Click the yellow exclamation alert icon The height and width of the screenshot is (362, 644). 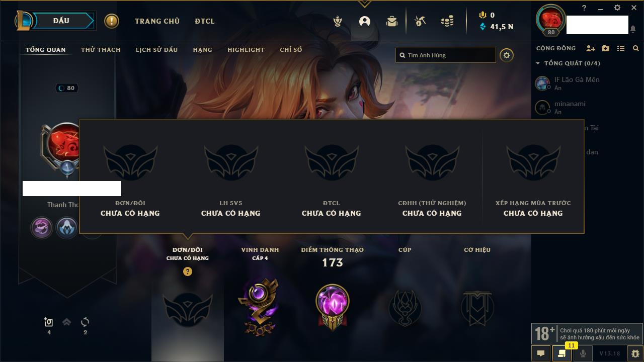pos(112,21)
